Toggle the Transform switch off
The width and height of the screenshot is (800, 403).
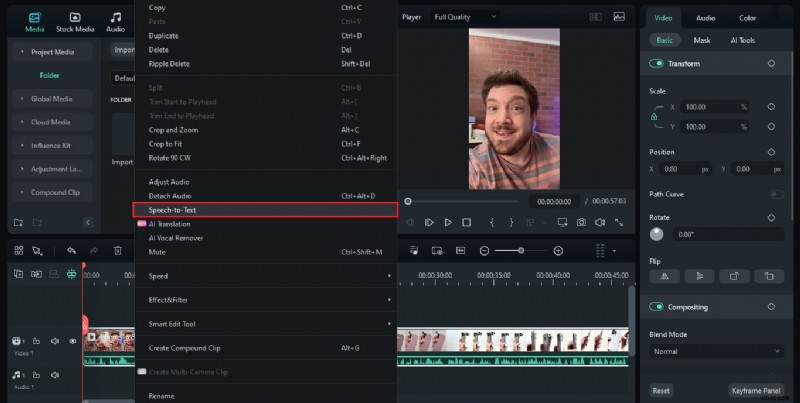coord(657,63)
